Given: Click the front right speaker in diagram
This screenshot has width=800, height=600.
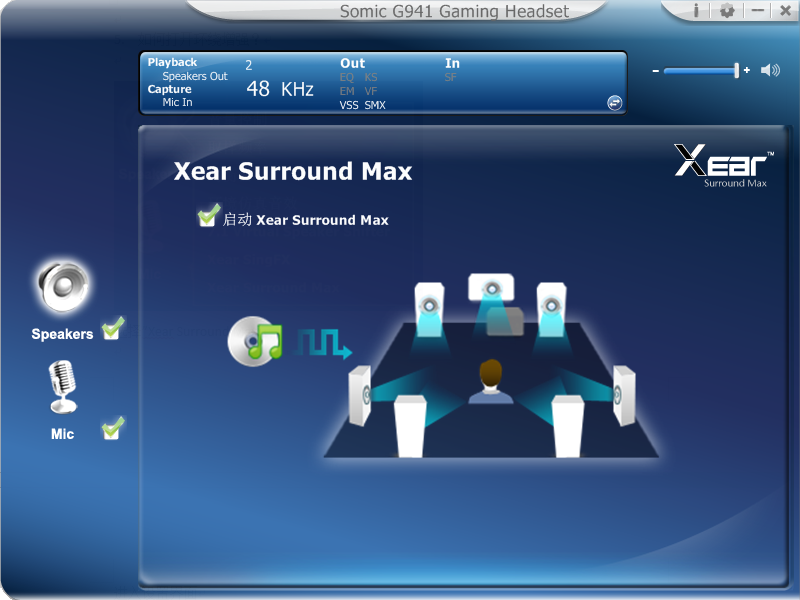Looking at the screenshot, I should coord(552,309).
